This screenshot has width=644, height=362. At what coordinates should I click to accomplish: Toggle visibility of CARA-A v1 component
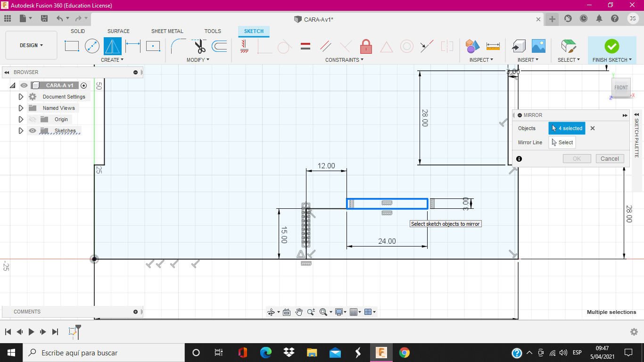pyautogui.click(x=24, y=85)
